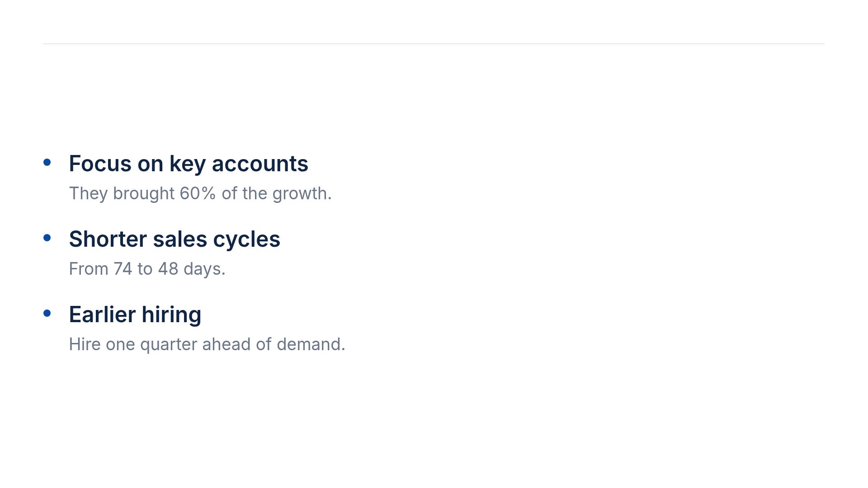Click the word accounts in the first heading
Viewport: 868px width, 488px height.
(x=260, y=164)
